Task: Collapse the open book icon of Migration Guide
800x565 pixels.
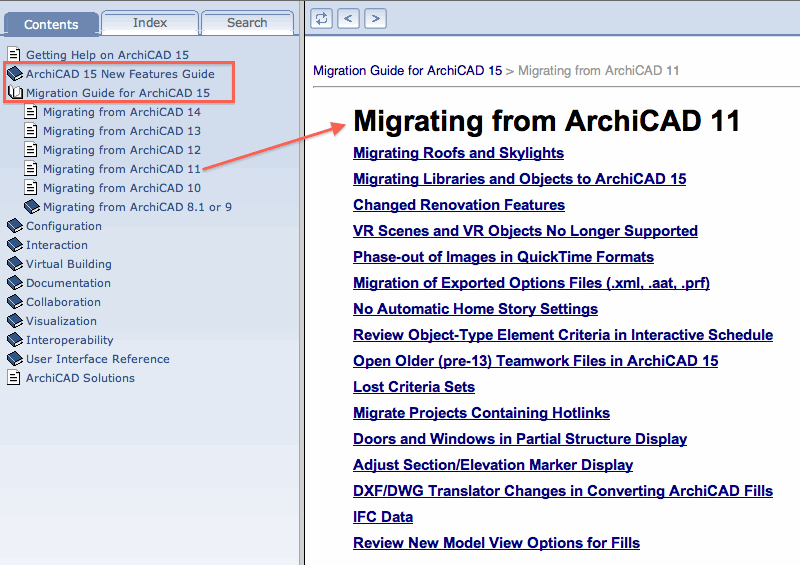Action: pyautogui.click(x=15, y=92)
